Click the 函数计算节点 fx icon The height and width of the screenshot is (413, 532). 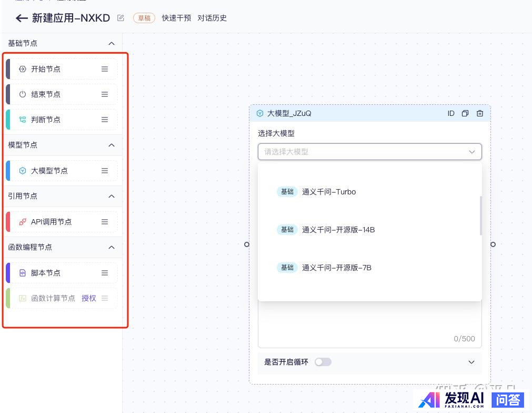(x=23, y=298)
